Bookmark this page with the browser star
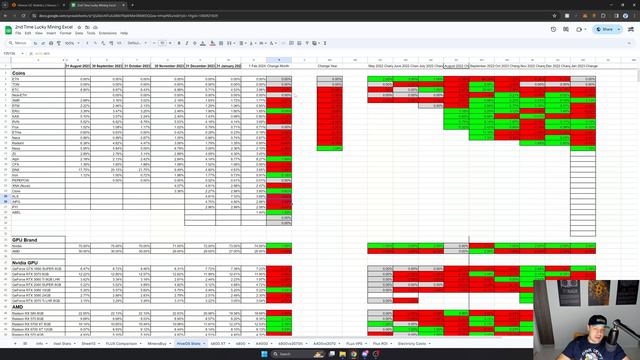This screenshot has height=360, width=640. (x=554, y=16)
